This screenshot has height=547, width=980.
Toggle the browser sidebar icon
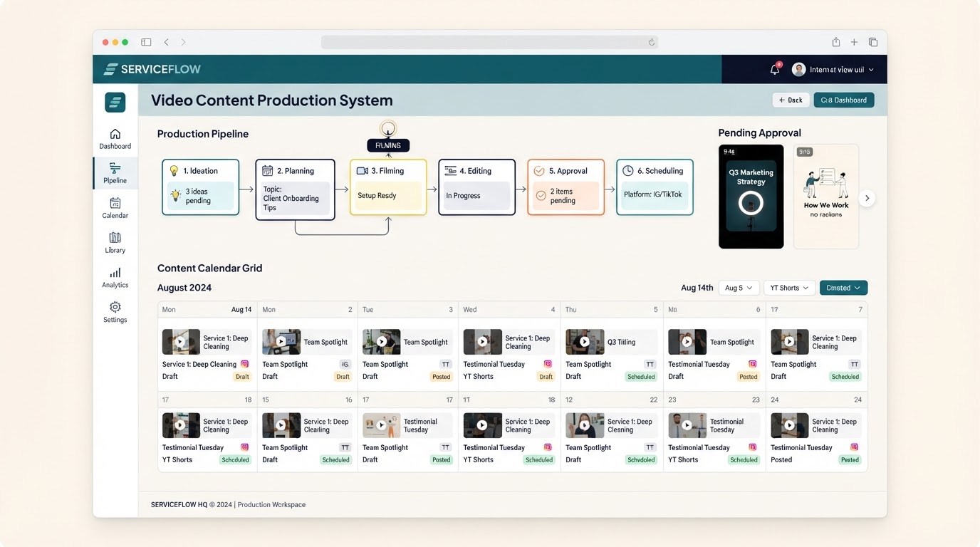pyautogui.click(x=146, y=42)
